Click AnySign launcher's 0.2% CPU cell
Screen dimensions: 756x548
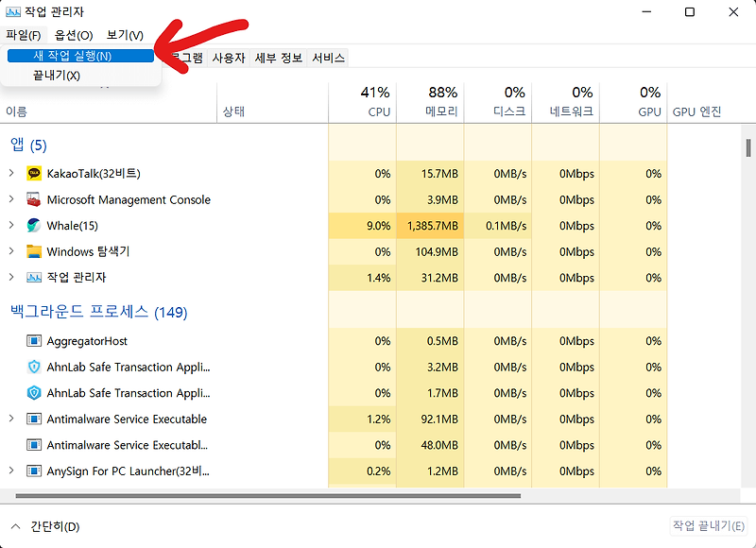[363, 471]
